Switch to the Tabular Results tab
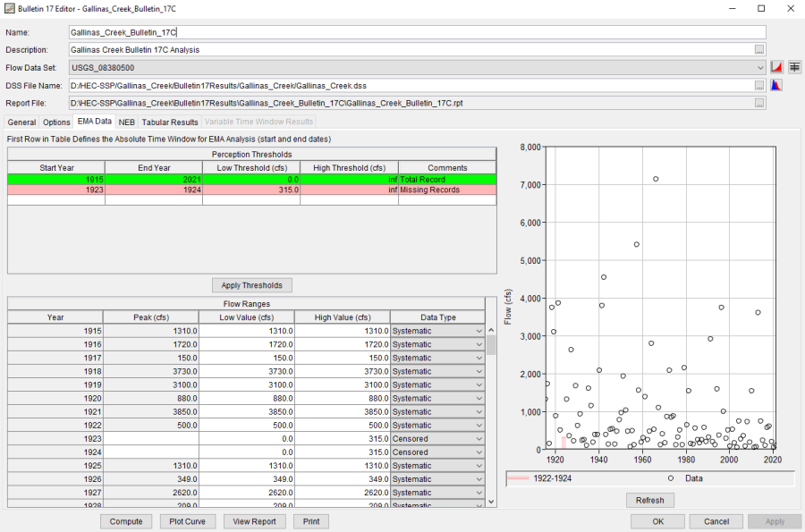The height and width of the screenshot is (532, 805). click(170, 122)
